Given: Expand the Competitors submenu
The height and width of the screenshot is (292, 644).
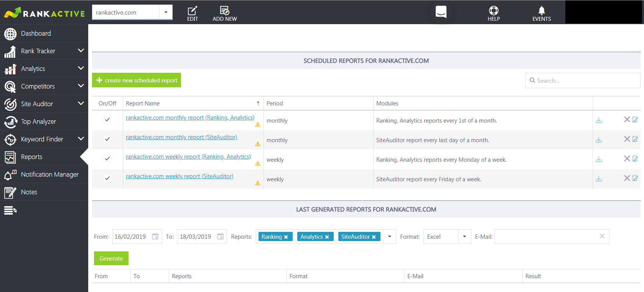Looking at the screenshot, I should point(81,86).
